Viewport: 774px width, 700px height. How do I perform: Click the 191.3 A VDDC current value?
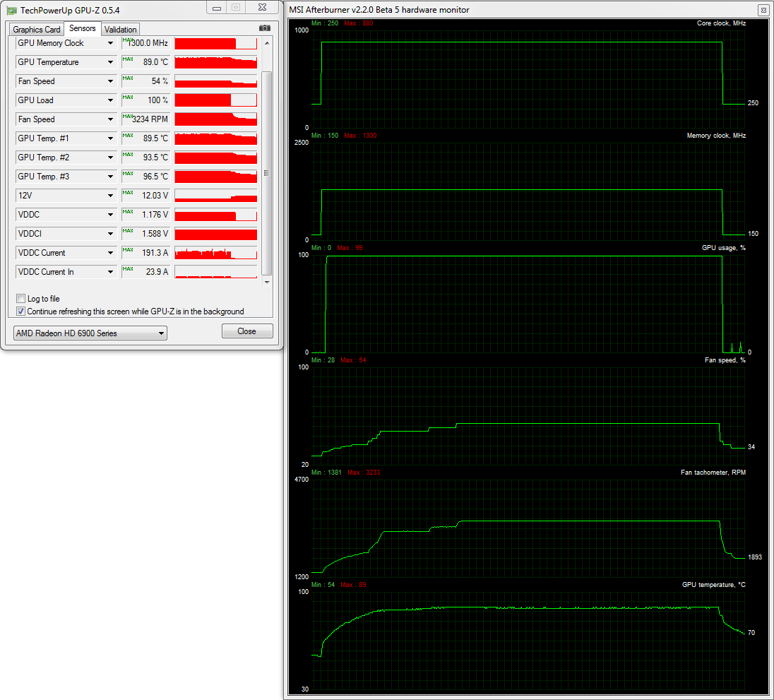pos(155,253)
